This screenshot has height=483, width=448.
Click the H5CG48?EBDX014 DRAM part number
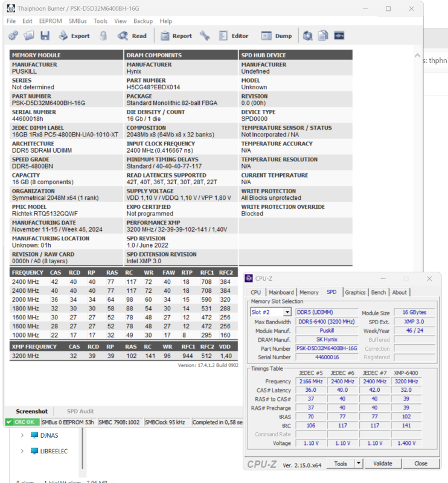153,87
